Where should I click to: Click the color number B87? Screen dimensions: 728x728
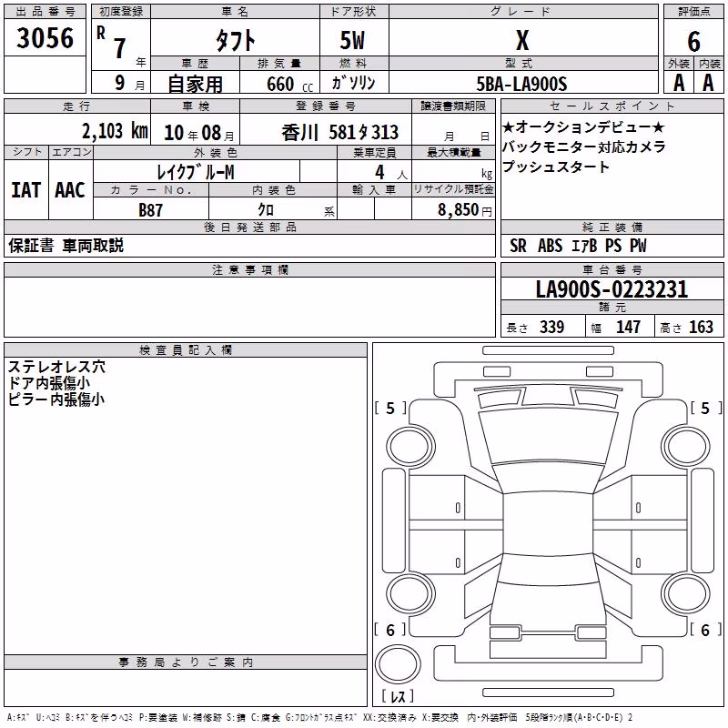(151, 210)
